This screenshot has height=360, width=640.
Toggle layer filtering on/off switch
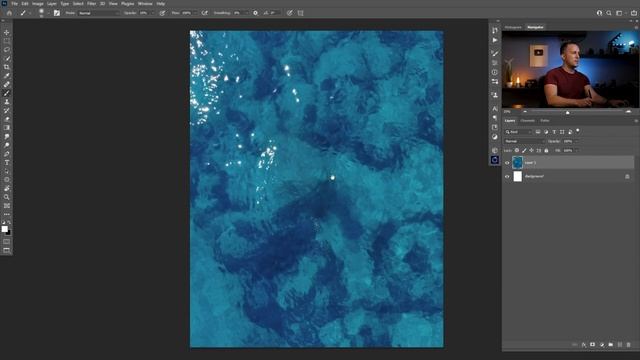coord(578,131)
